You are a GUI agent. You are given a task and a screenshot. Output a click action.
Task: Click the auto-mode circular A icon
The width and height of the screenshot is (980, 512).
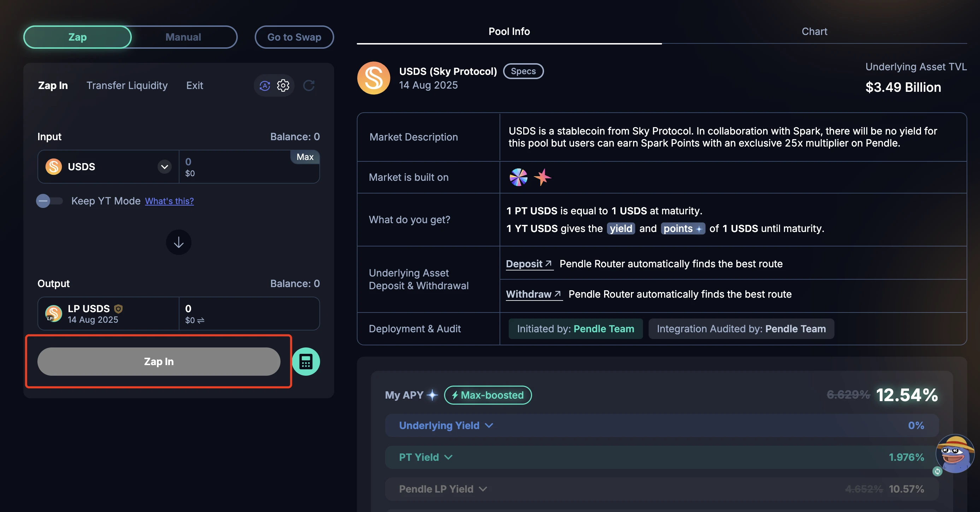[265, 85]
